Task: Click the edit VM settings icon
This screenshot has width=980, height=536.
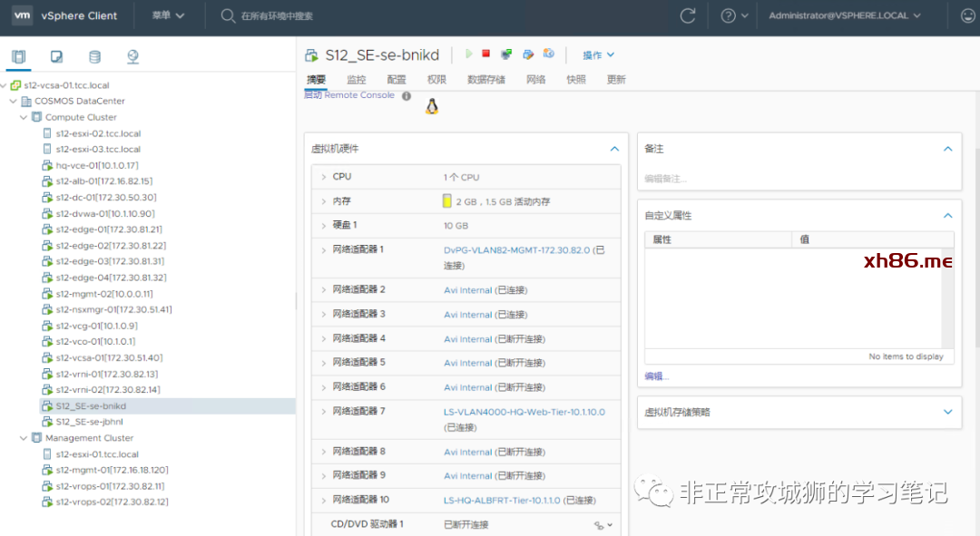Action: [528, 54]
